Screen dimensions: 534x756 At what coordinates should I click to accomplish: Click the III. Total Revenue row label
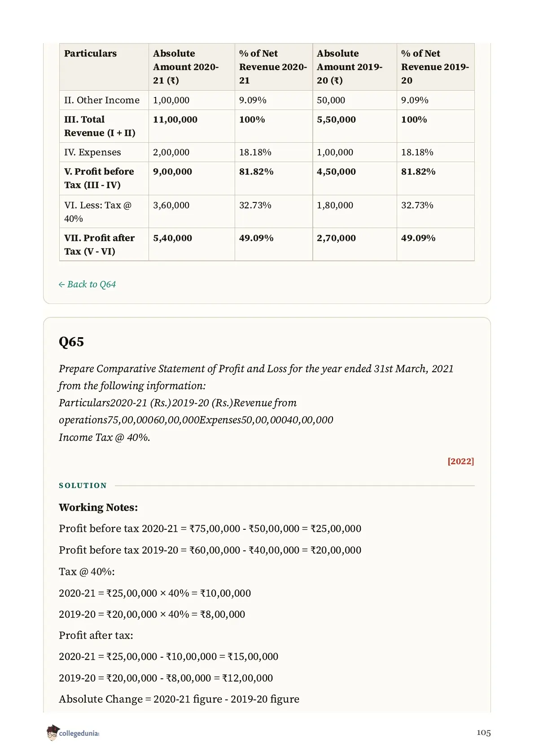click(100, 126)
